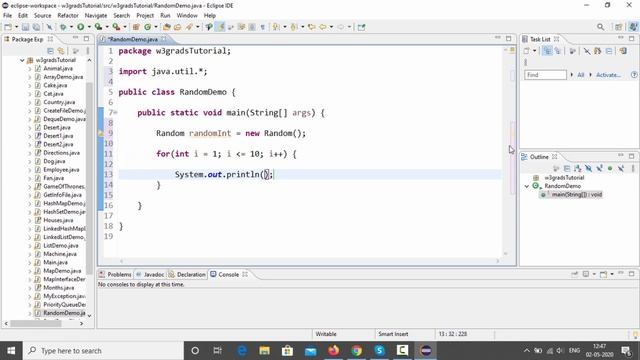640x360 pixels.
Task: Open Google Chrome from the taskbar
Action: pos(356,351)
